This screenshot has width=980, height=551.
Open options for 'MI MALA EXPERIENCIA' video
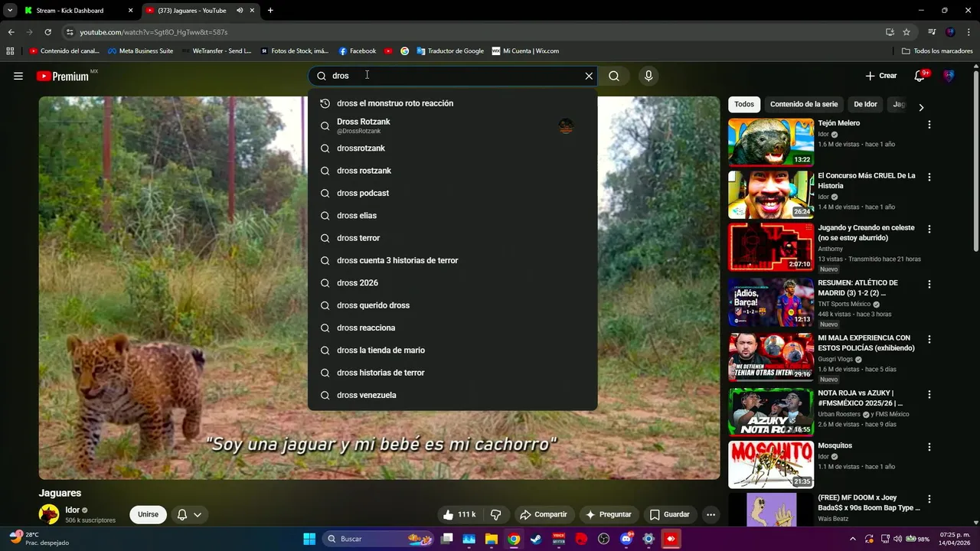click(x=929, y=339)
